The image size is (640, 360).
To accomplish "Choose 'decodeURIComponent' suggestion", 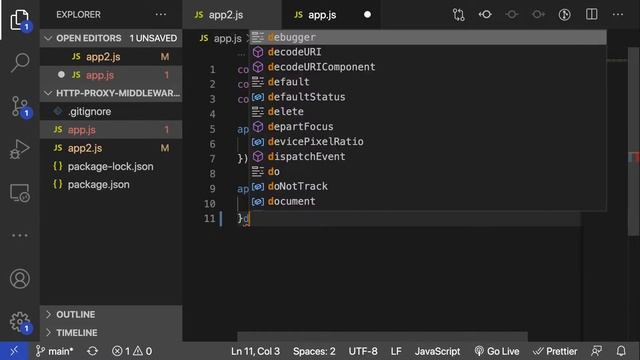I will point(428,67).
